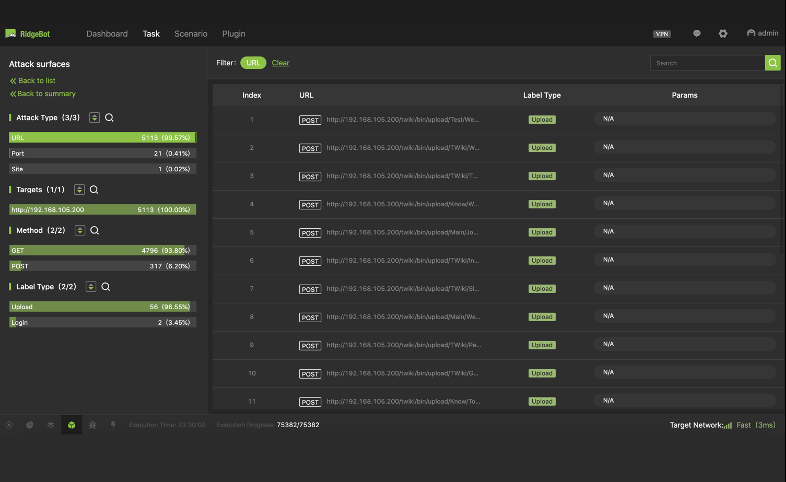Open the chat messages icon
This screenshot has height=482, width=786.
[697, 33]
